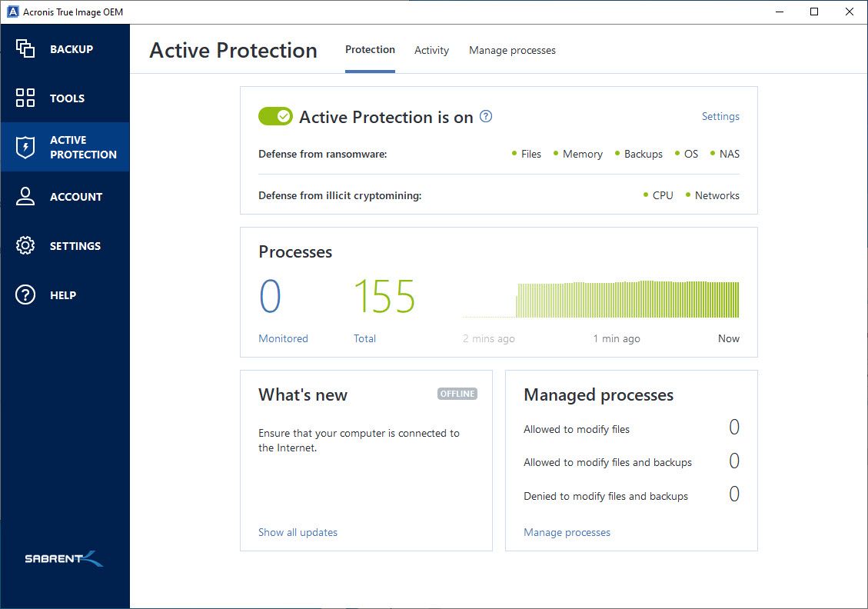Click the Networks cryptomining defense item
The image size is (868, 609).
pyautogui.click(x=713, y=195)
